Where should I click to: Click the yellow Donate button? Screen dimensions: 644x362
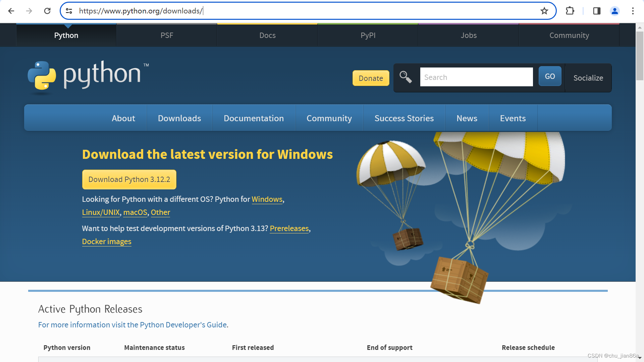(371, 78)
